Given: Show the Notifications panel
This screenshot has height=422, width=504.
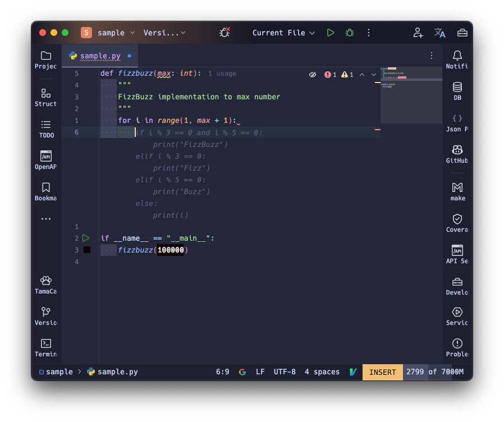Looking at the screenshot, I should pos(457,60).
